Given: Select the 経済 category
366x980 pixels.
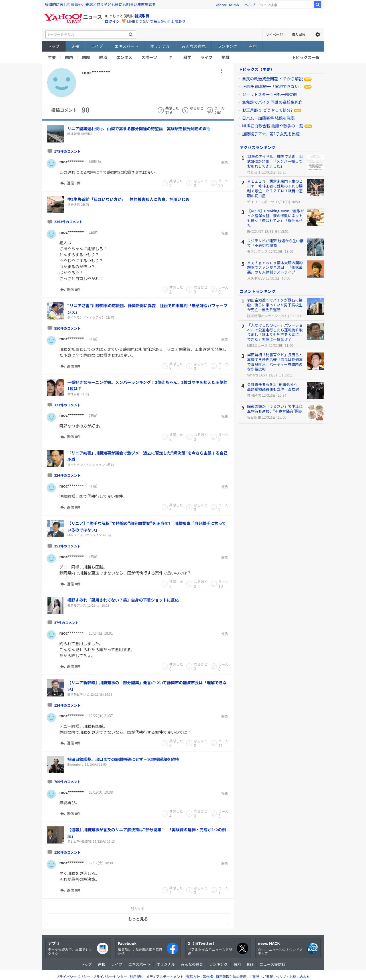Looking at the screenshot, I should coord(103,58).
